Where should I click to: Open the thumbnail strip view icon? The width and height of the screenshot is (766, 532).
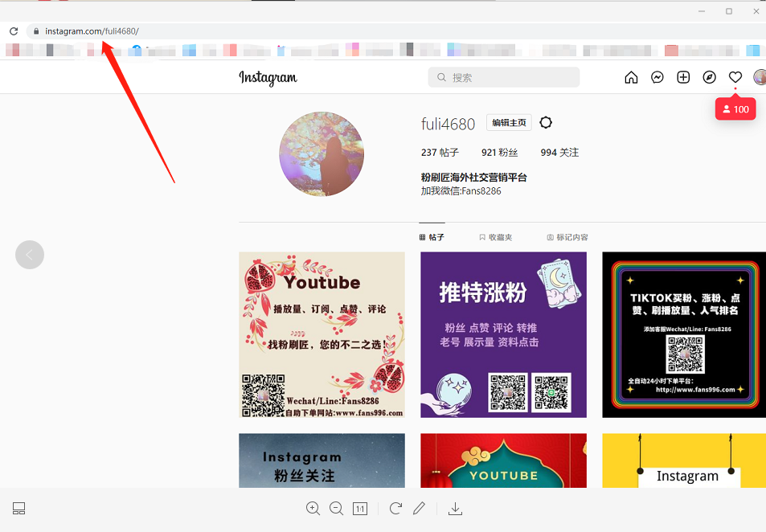[x=19, y=509]
